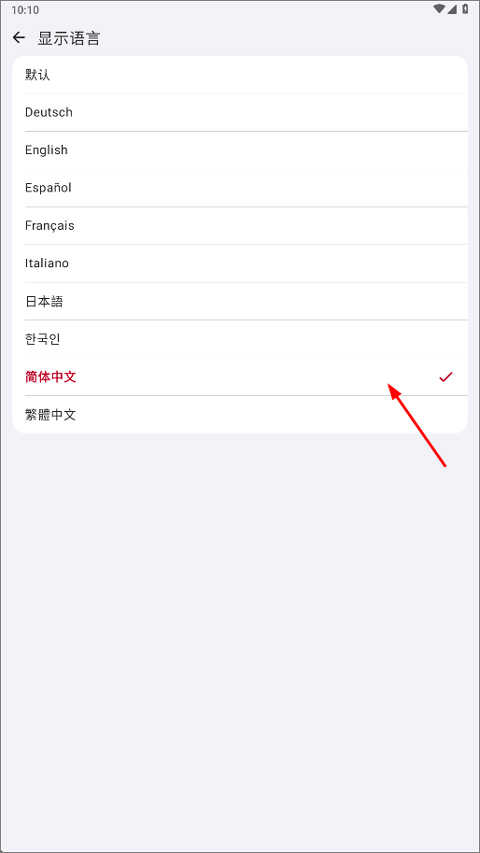Switch display language to Français
The width and height of the screenshot is (480, 853).
click(x=240, y=226)
